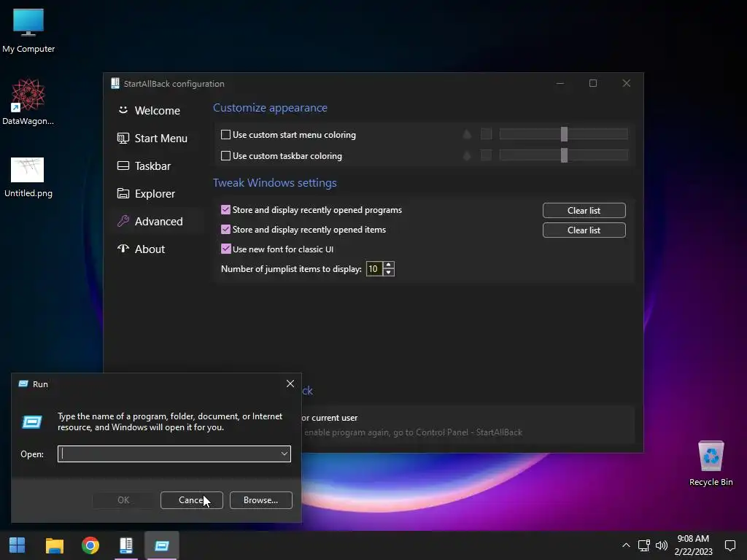Clear list of recently opened items
This screenshot has height=560, width=747.
(584, 230)
